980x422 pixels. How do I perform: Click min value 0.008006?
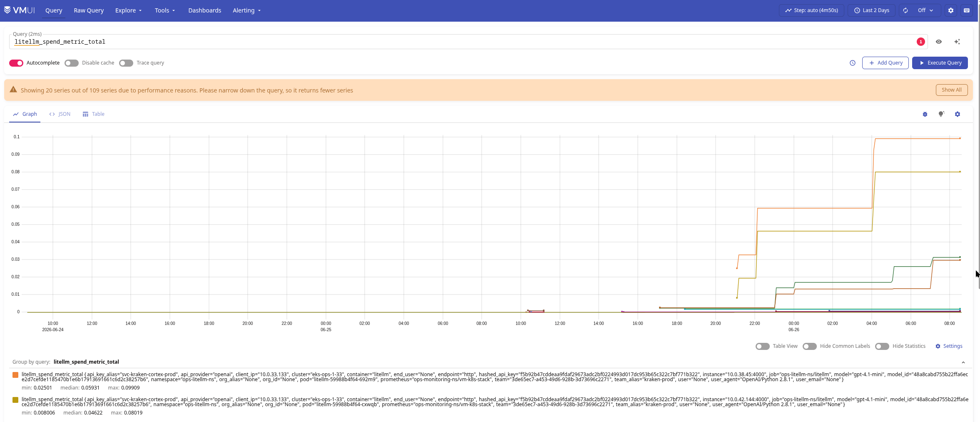click(44, 413)
